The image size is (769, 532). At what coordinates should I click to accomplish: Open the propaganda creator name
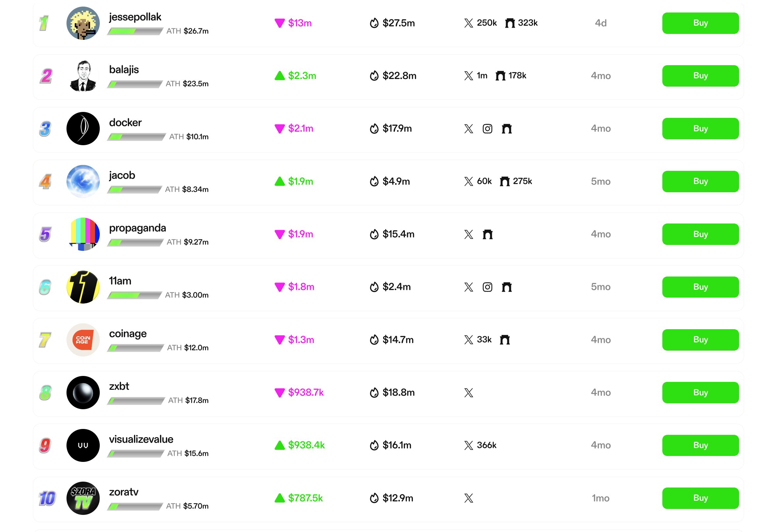coord(137,228)
